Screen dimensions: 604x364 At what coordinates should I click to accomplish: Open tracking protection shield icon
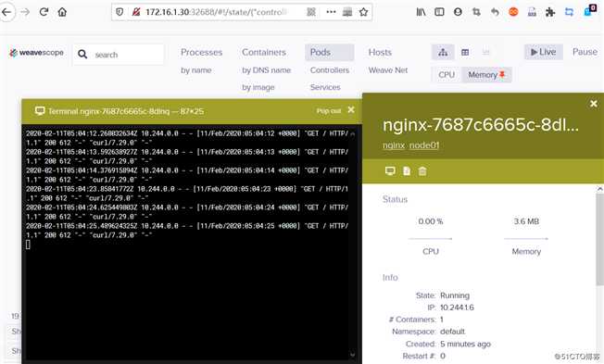120,12
